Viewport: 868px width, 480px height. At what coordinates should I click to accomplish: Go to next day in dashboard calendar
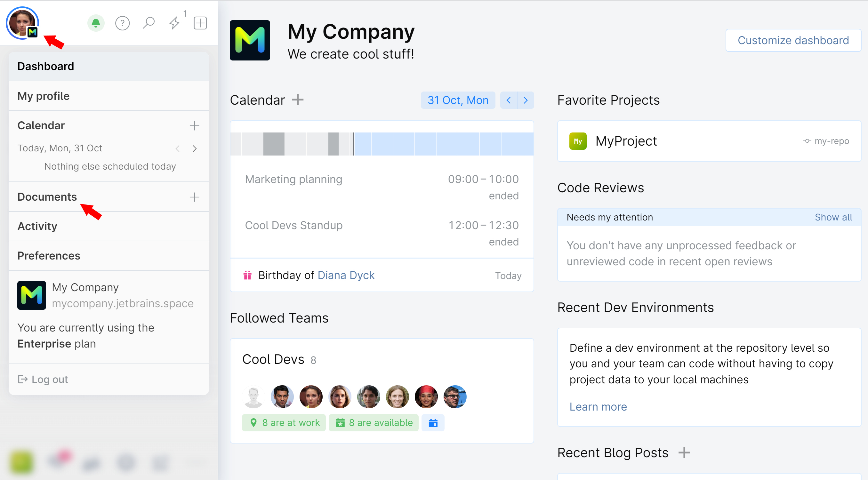point(526,100)
